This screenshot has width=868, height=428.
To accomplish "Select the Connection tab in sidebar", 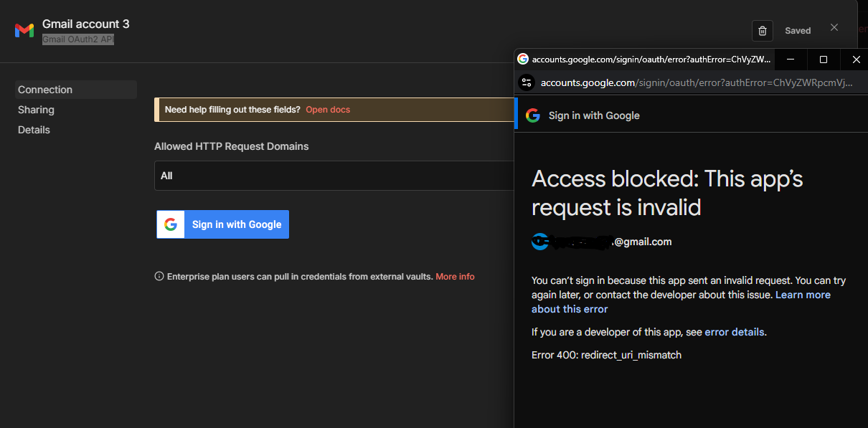I will pyautogui.click(x=45, y=90).
